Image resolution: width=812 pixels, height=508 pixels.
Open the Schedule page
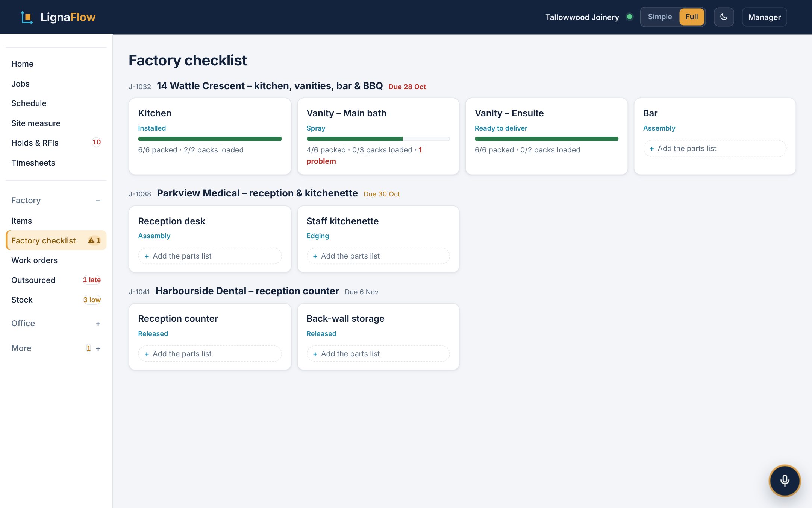pos(56,103)
